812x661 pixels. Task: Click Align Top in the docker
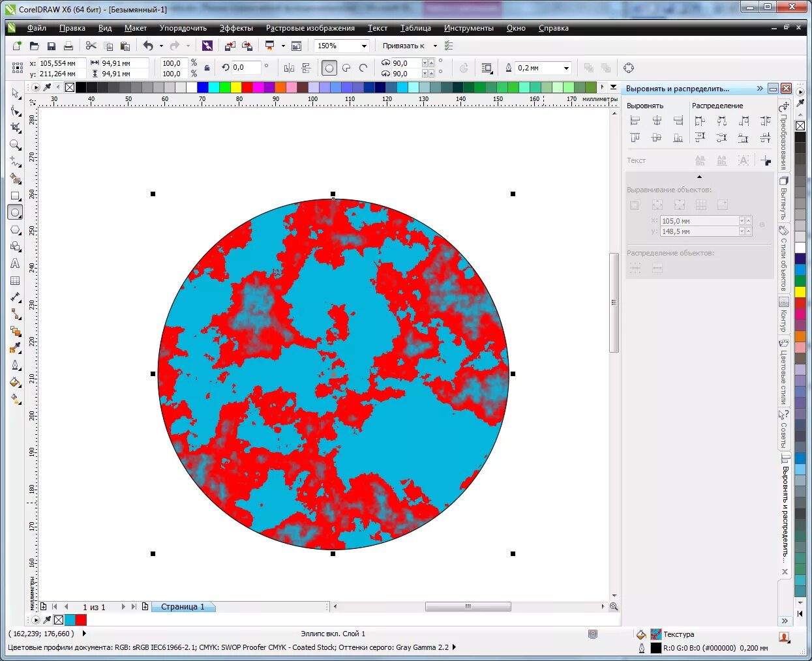click(x=635, y=138)
